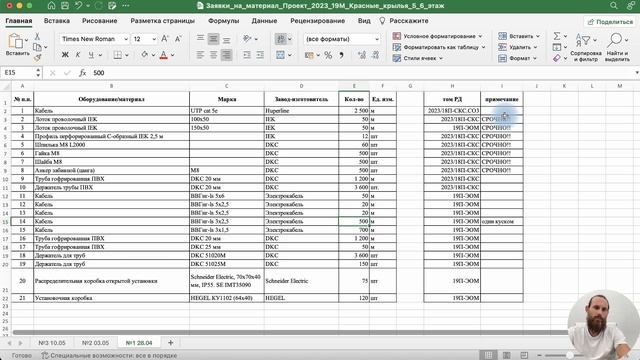640x360 pixels.
Task: Switch to sheet №3 10.05
Action: coord(52,343)
